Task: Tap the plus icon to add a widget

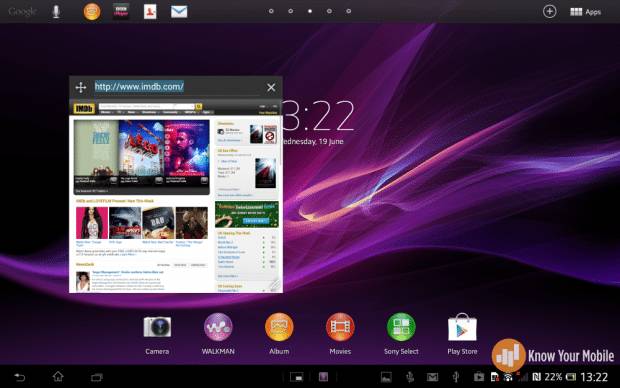Action: tap(549, 11)
